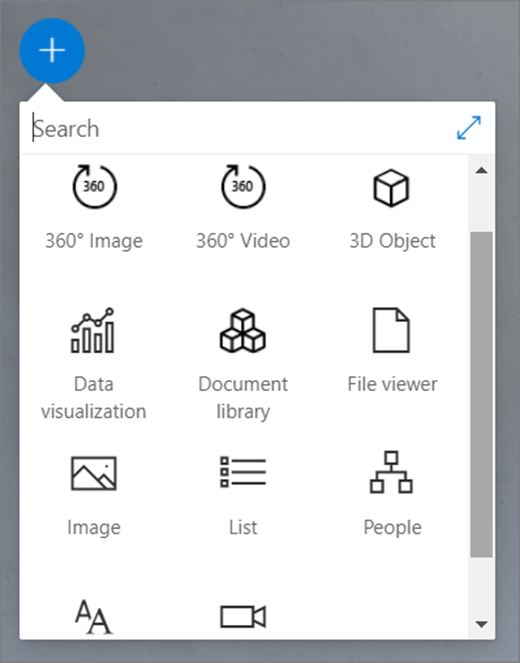Select the video camera web part icon
This screenshot has height=663, width=520.
coord(243,616)
